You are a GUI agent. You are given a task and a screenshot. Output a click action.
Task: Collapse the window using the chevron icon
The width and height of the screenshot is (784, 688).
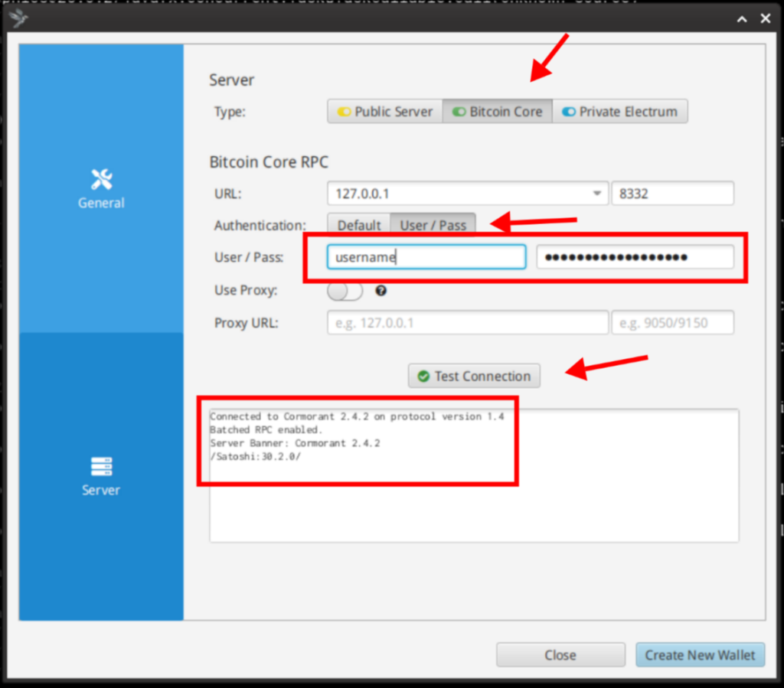(x=741, y=18)
